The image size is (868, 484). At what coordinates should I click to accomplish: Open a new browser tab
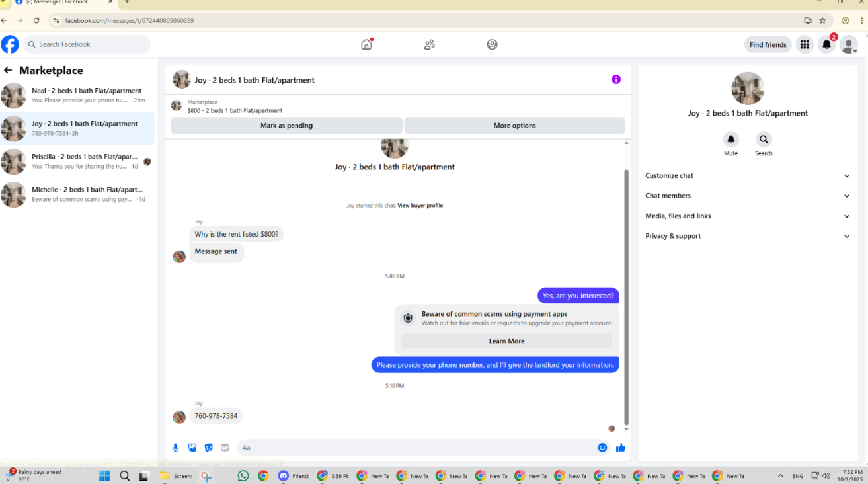[x=127, y=2]
